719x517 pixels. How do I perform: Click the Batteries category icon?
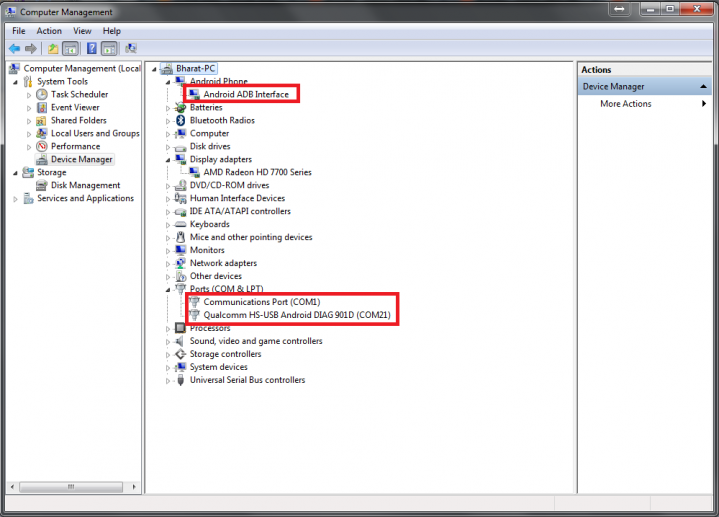click(x=181, y=107)
